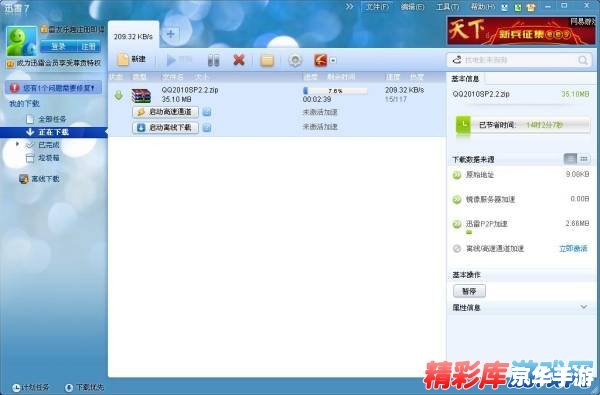600x395 pixels.
Task: Open dropdown arrow next to red bird icon
Action: click(x=333, y=60)
